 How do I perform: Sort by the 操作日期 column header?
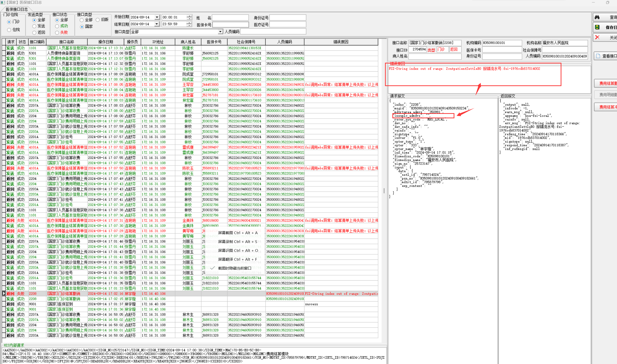pyautogui.click(x=106, y=42)
